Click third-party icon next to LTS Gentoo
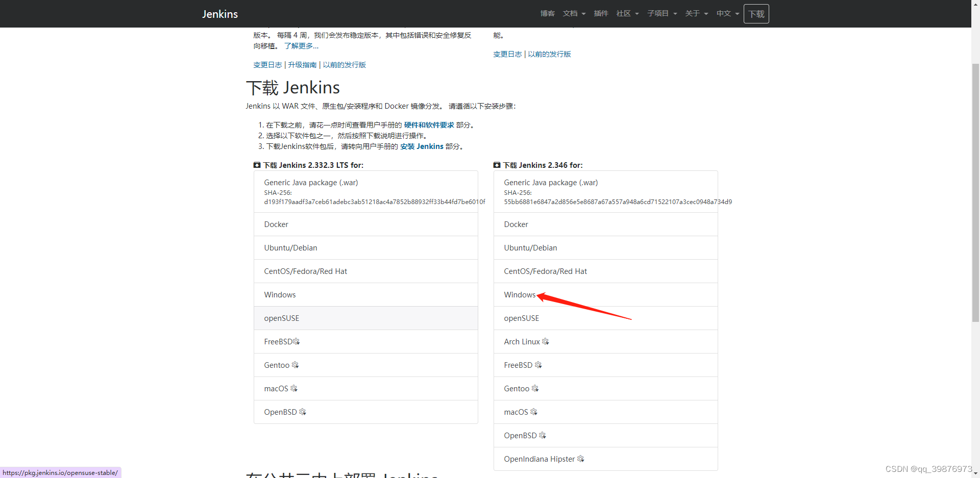The width and height of the screenshot is (980, 478). coord(295,365)
